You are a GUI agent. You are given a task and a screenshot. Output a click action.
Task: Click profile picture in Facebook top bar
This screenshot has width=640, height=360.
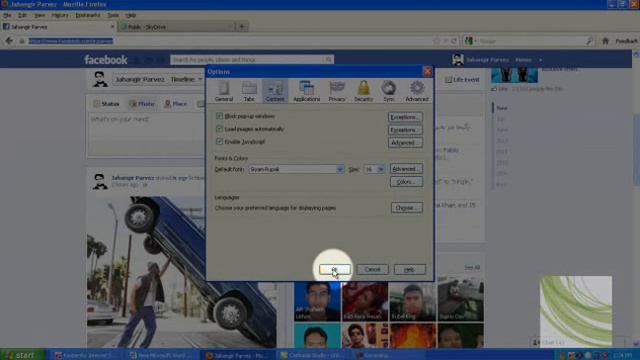[x=458, y=60]
